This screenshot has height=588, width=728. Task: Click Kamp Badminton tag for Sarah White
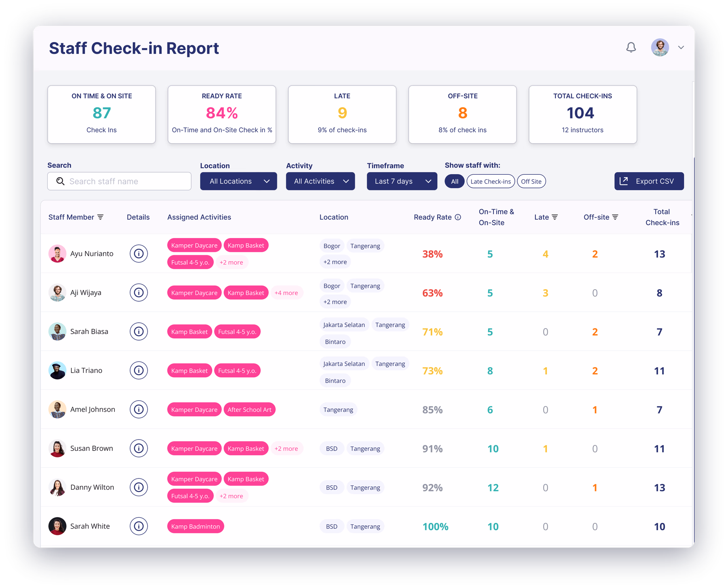point(196,526)
